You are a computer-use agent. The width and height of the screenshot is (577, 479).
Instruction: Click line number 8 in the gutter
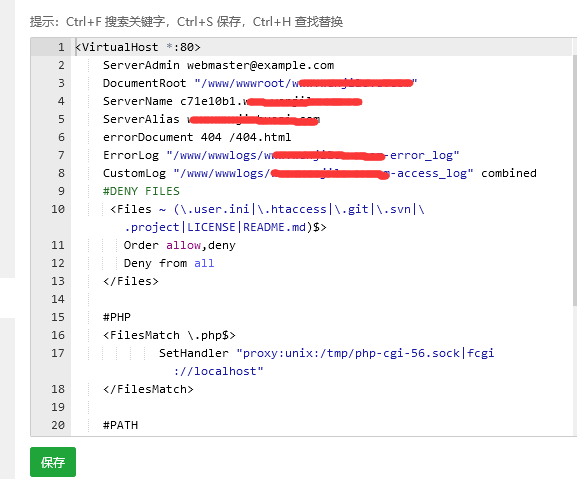click(61, 173)
